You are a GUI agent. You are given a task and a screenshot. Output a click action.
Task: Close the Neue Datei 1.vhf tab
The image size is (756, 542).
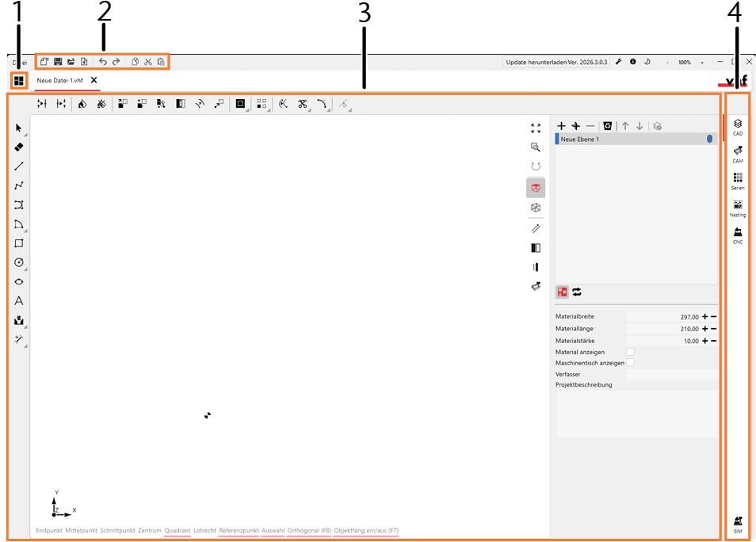94,80
